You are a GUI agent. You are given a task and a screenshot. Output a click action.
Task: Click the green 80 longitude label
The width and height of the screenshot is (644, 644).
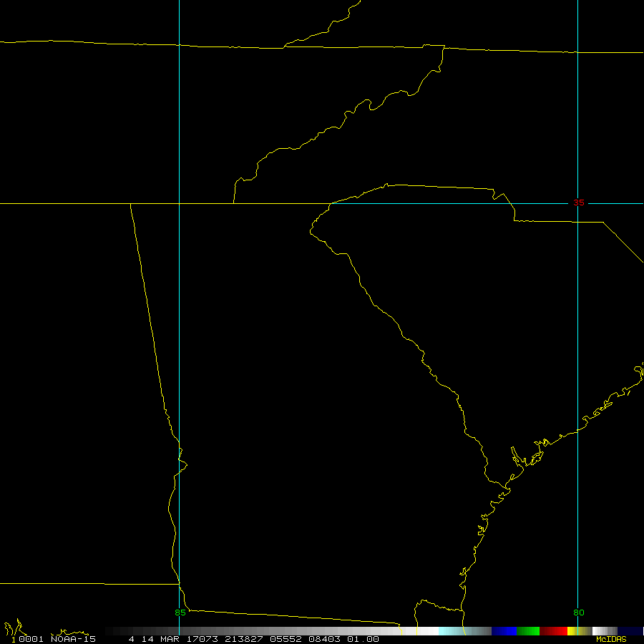(579, 613)
